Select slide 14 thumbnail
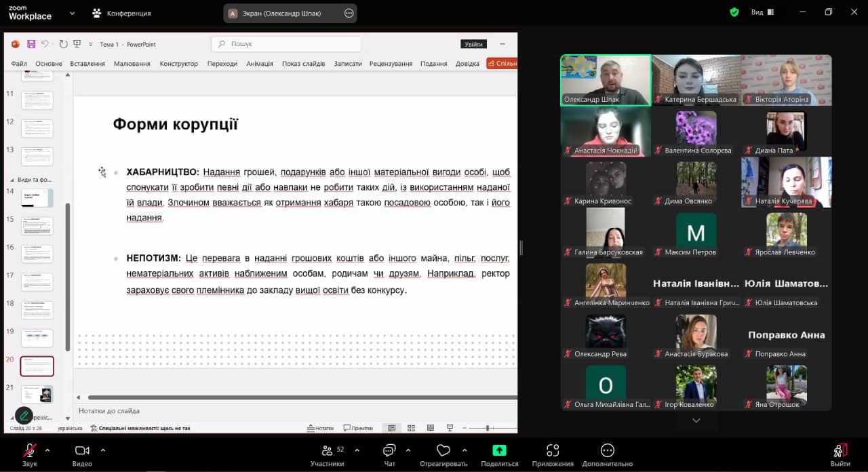 coord(37,198)
